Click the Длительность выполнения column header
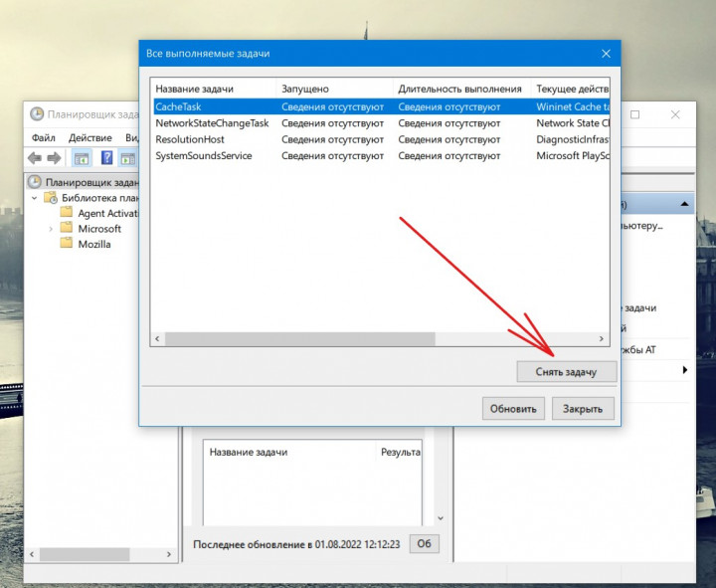 click(459, 89)
